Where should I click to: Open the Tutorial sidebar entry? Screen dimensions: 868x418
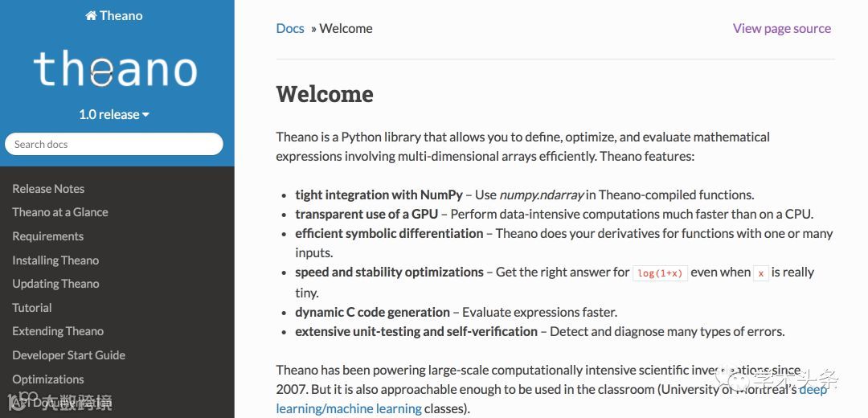[x=32, y=308]
